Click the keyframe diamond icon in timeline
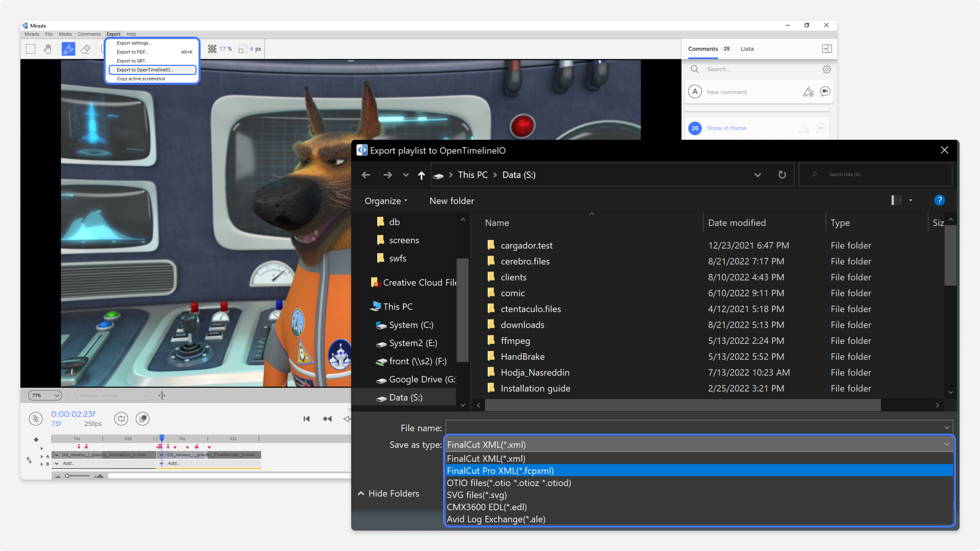The image size is (980, 551). [36, 439]
